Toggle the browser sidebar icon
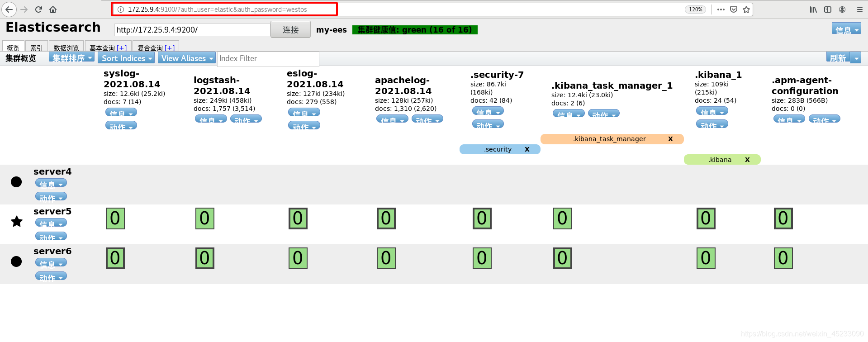Image resolution: width=868 pixels, height=342 pixels. coord(828,9)
